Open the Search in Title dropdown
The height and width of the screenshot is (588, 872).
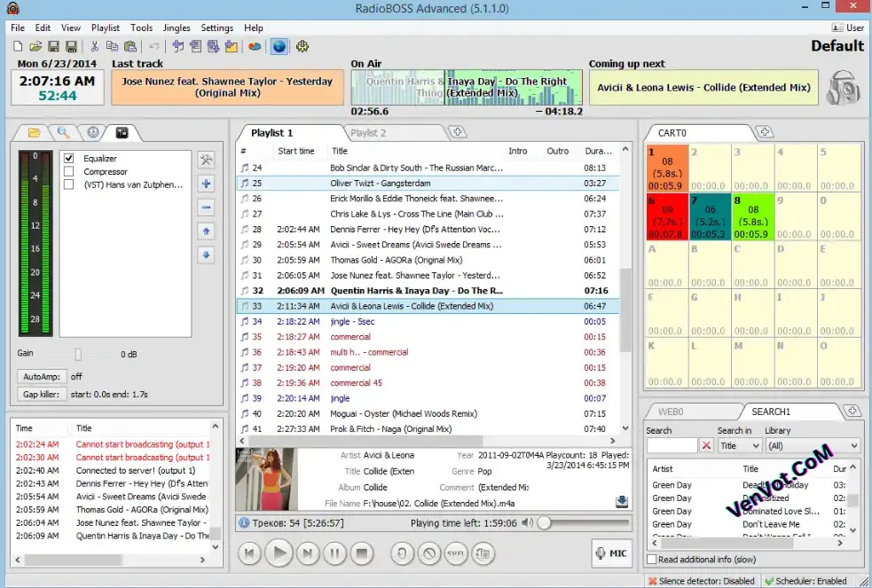click(x=739, y=446)
